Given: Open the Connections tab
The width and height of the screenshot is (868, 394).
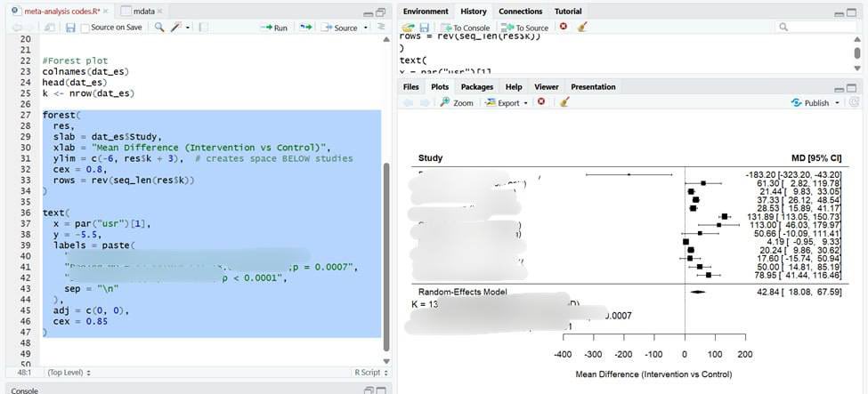Looking at the screenshot, I should click(x=521, y=11).
